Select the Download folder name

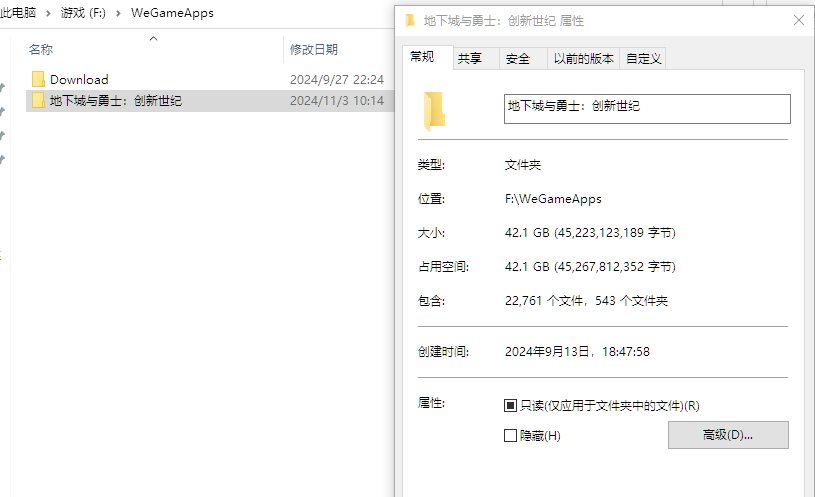pyautogui.click(x=79, y=80)
